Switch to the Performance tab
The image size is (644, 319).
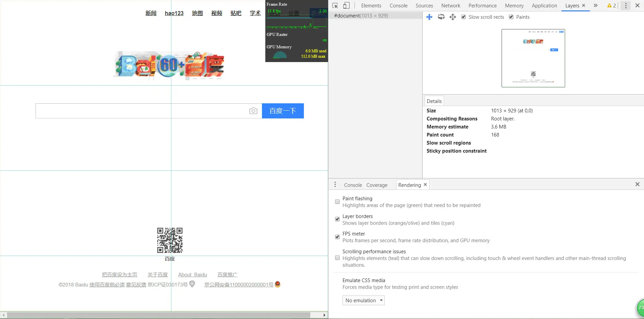(x=483, y=6)
